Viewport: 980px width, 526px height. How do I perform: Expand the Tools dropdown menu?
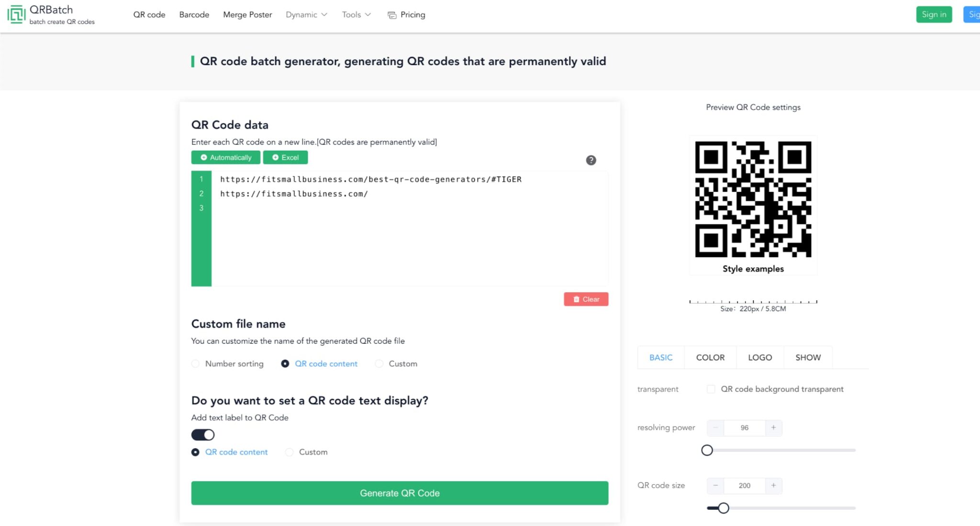[355, 15]
